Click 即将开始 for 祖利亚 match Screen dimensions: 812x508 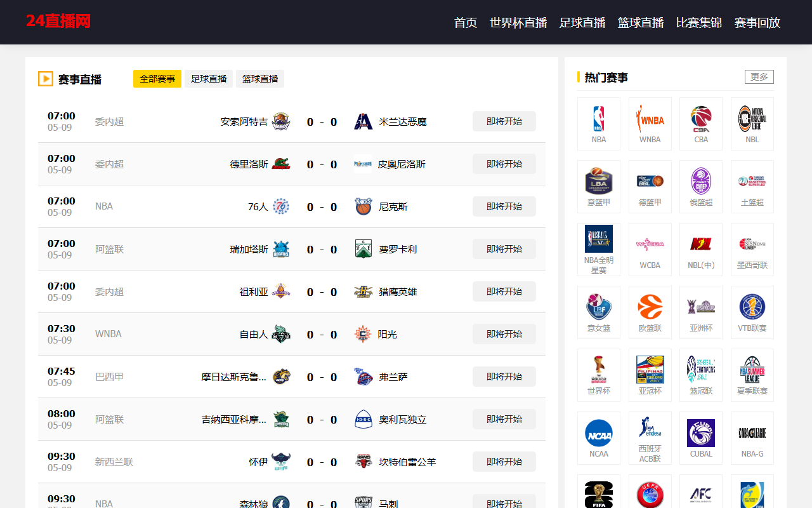[x=504, y=291]
